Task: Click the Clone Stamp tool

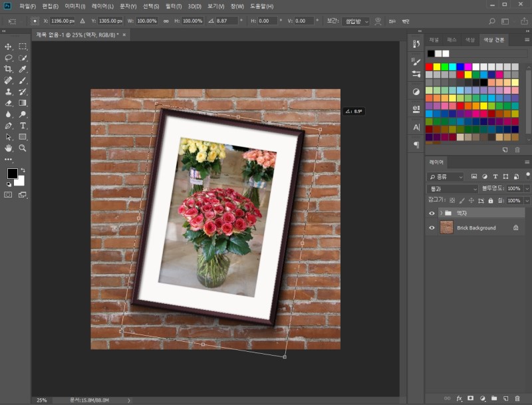Action: point(9,92)
